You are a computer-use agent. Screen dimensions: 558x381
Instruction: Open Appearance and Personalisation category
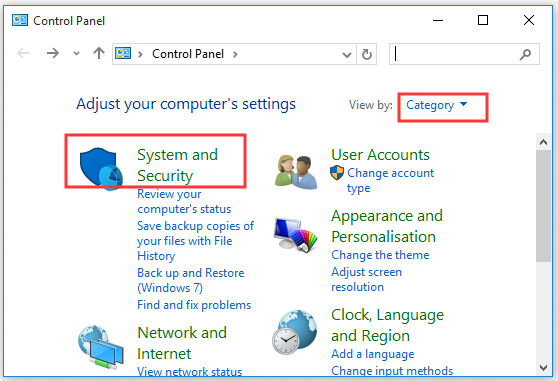(387, 226)
